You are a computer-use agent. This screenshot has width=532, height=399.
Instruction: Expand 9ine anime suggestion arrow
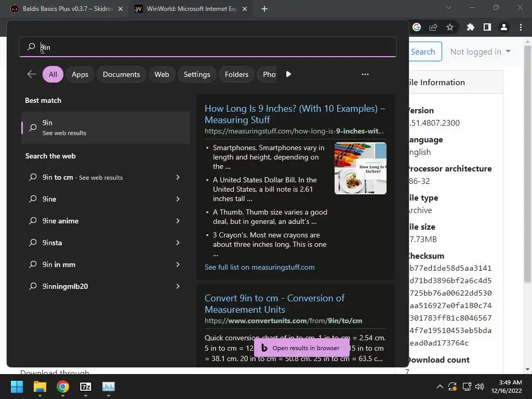(178, 220)
